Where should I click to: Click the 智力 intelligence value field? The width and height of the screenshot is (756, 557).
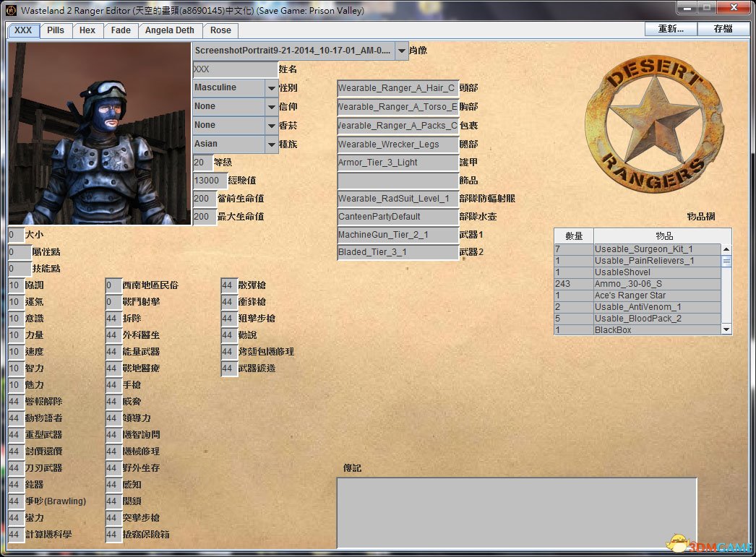point(17,368)
